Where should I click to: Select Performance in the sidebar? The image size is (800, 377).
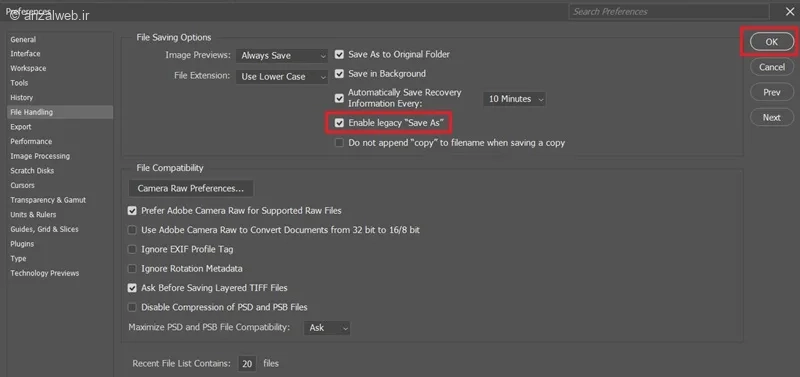[31, 141]
